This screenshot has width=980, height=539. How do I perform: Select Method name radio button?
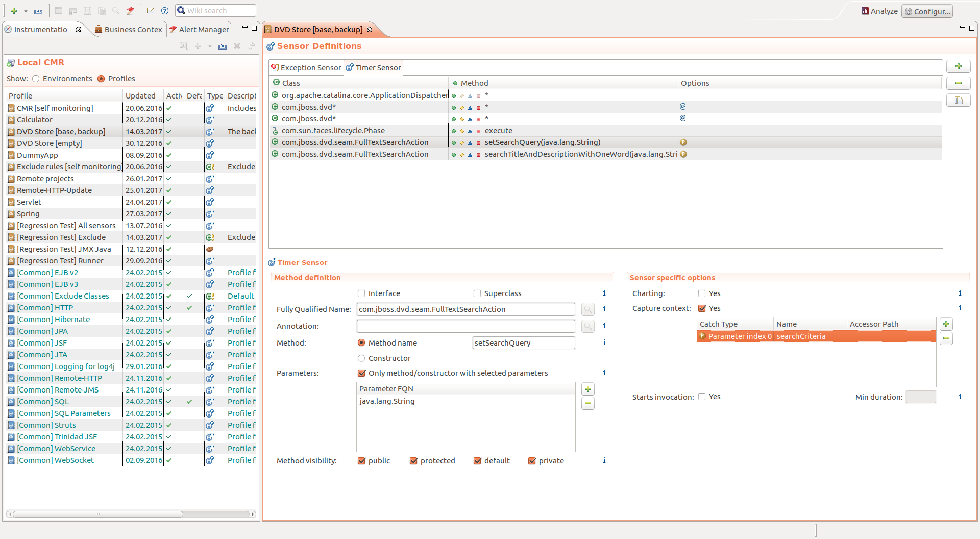tap(361, 343)
